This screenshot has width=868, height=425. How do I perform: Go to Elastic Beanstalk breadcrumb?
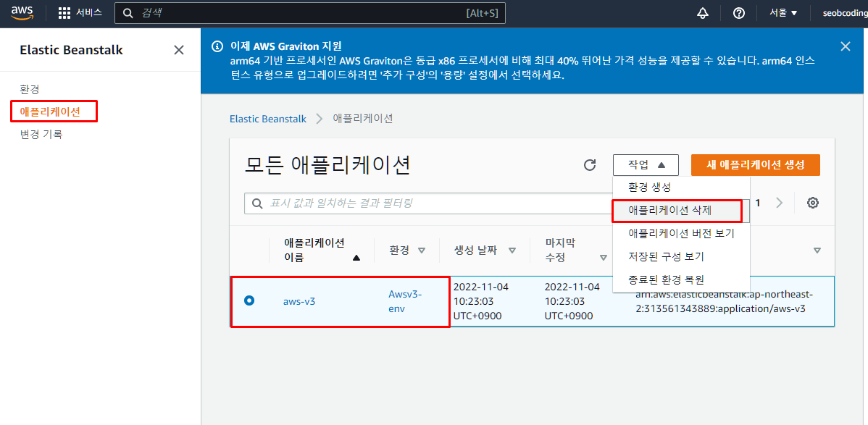pyautogui.click(x=268, y=119)
